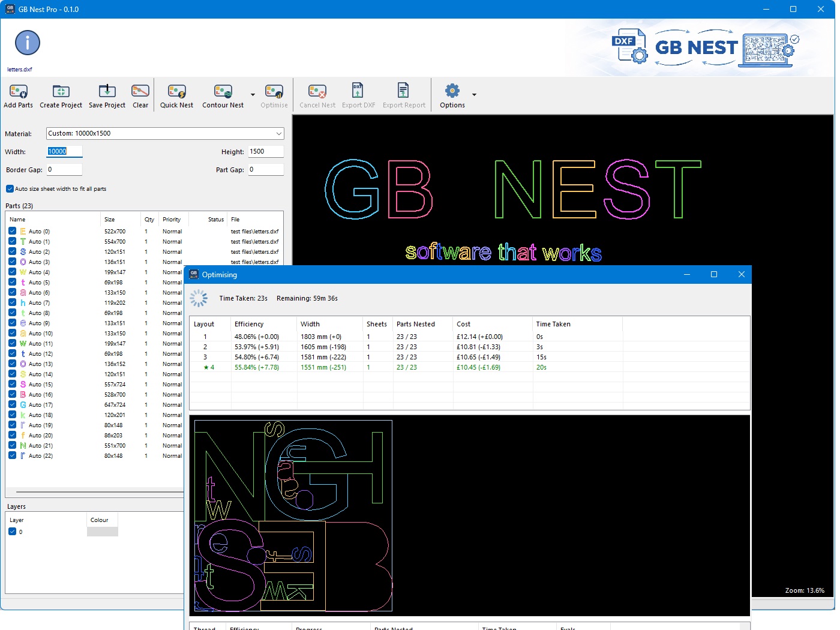Click the Height input field
Screen dimensions: 840x630
pos(265,151)
